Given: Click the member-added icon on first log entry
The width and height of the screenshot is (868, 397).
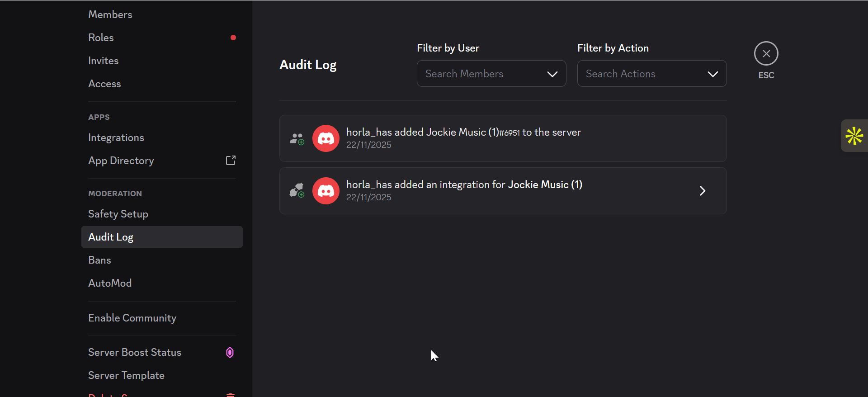Looking at the screenshot, I should coord(297,139).
